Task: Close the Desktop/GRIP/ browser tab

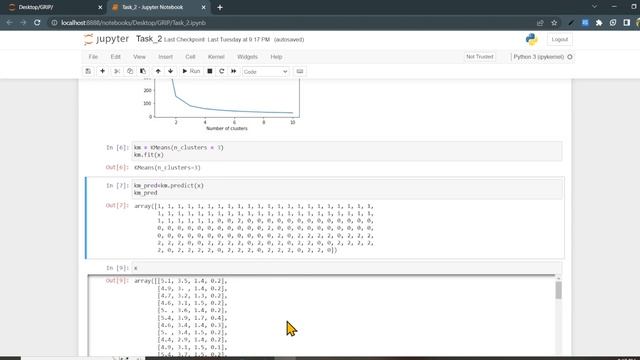Action: click(100, 7)
